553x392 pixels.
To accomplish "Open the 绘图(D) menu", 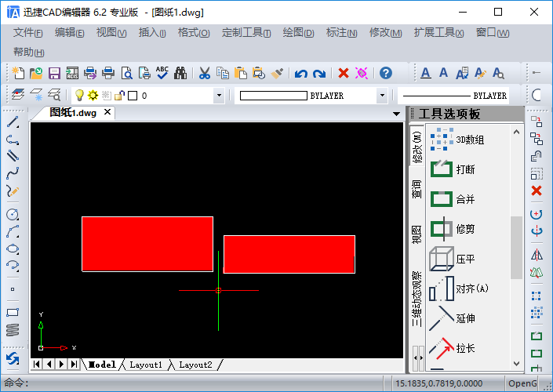I will click(x=298, y=33).
